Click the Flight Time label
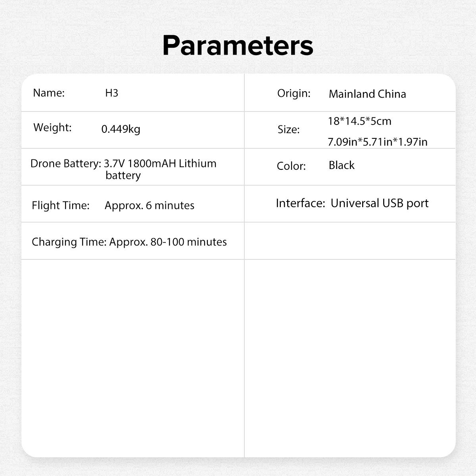 (x=60, y=205)
